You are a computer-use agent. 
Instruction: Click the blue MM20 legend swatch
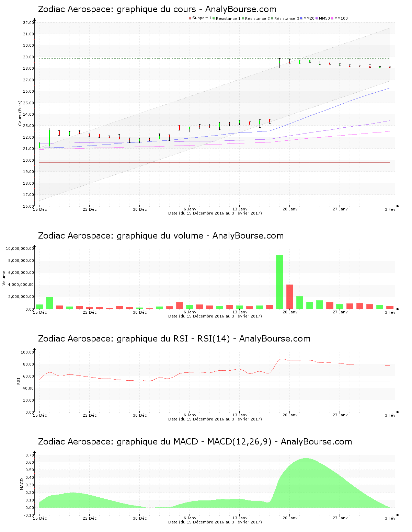[301, 18]
